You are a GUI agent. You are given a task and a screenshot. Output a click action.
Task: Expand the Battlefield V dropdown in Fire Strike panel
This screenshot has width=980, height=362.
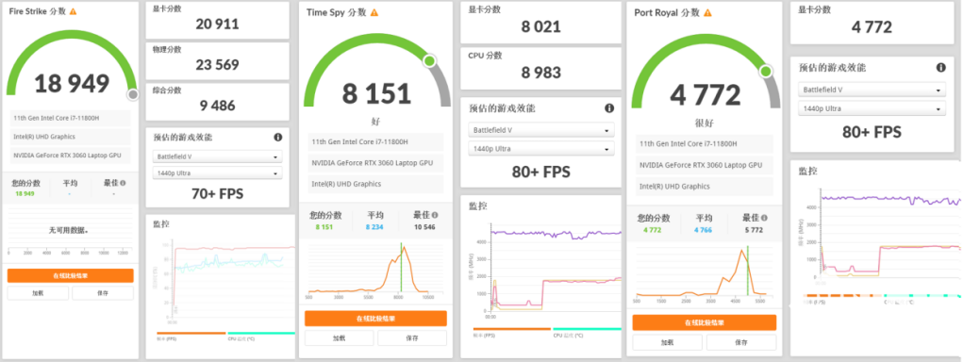click(217, 156)
